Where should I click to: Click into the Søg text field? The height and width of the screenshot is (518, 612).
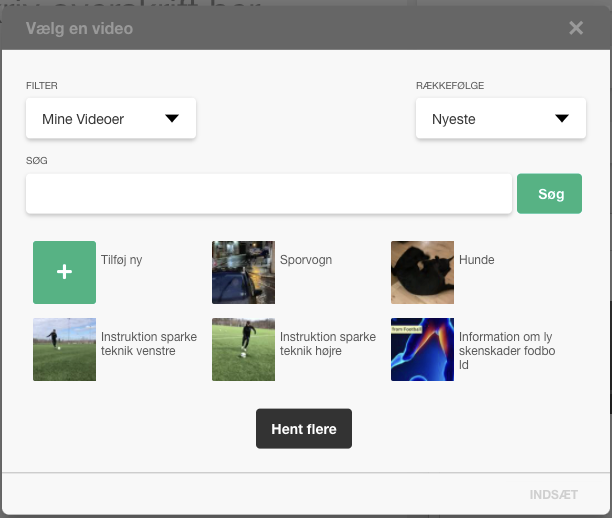coord(269,194)
